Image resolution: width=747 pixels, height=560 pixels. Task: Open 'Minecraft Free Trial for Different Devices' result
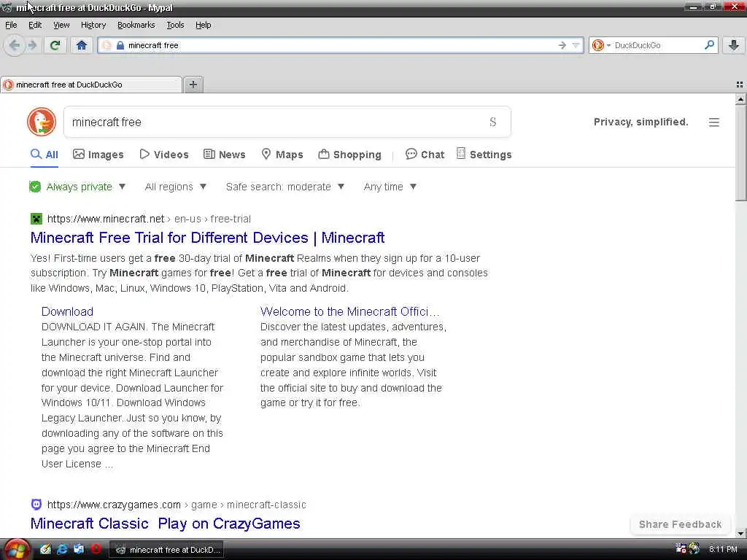[x=207, y=238]
